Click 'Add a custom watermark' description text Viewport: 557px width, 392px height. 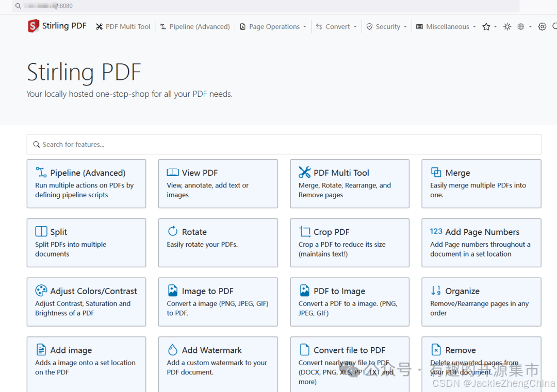217,367
